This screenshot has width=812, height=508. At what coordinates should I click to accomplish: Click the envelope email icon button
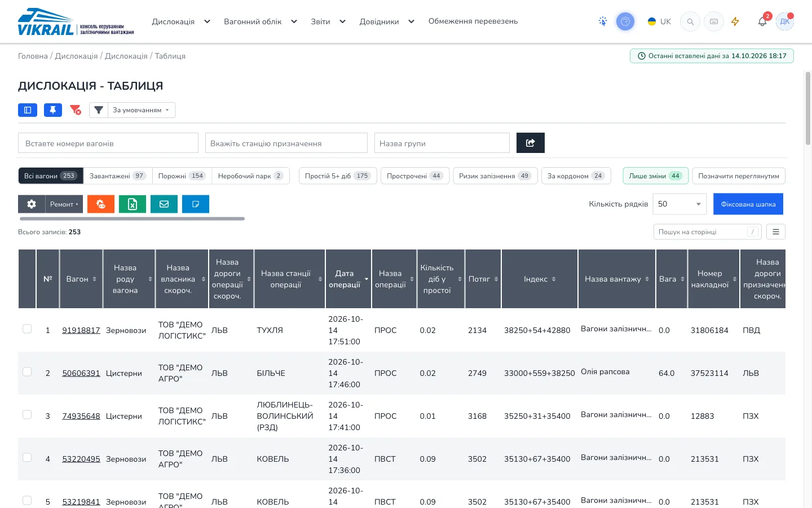(164, 204)
